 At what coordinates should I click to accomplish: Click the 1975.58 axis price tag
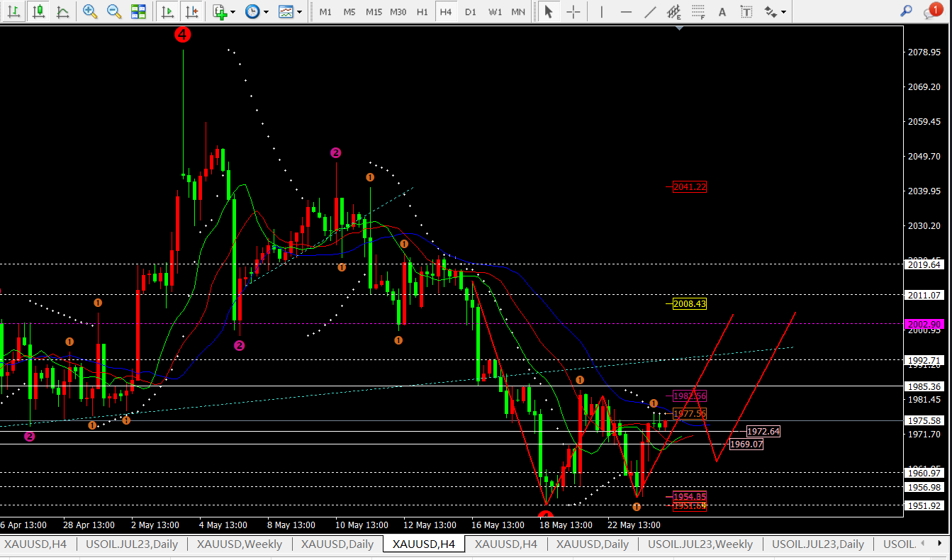click(x=924, y=420)
